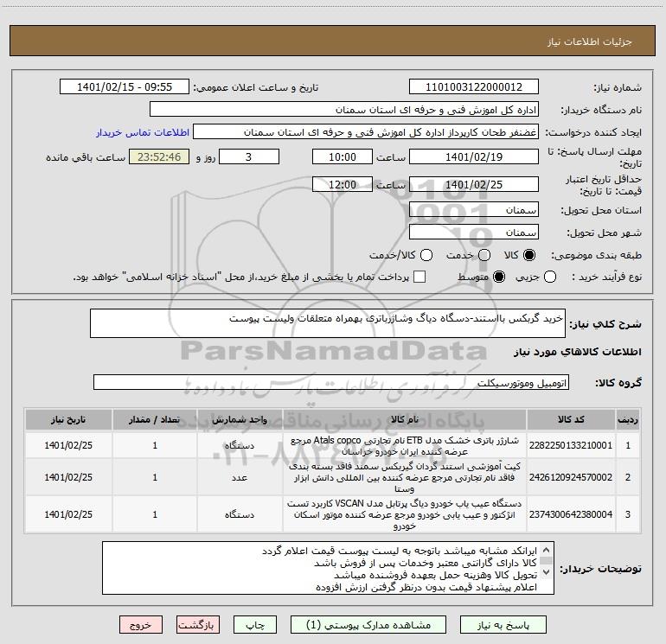Select item code 2426120924570002
This screenshot has height=644, width=666.
pos(571,477)
